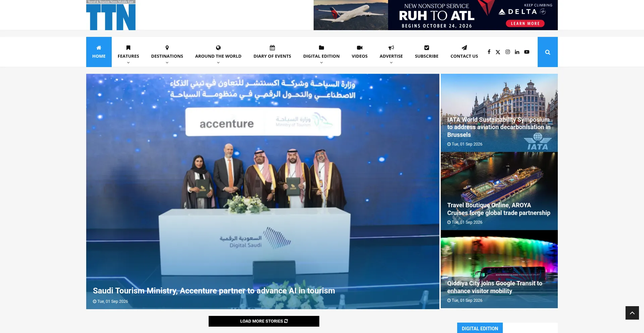Click the Advertise megaphone icon

391,48
